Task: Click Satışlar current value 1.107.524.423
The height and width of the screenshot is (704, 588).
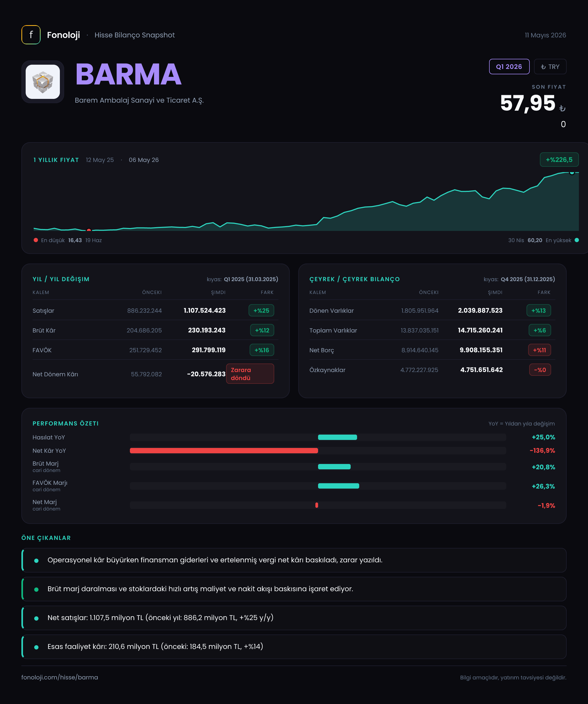Action: pos(204,310)
